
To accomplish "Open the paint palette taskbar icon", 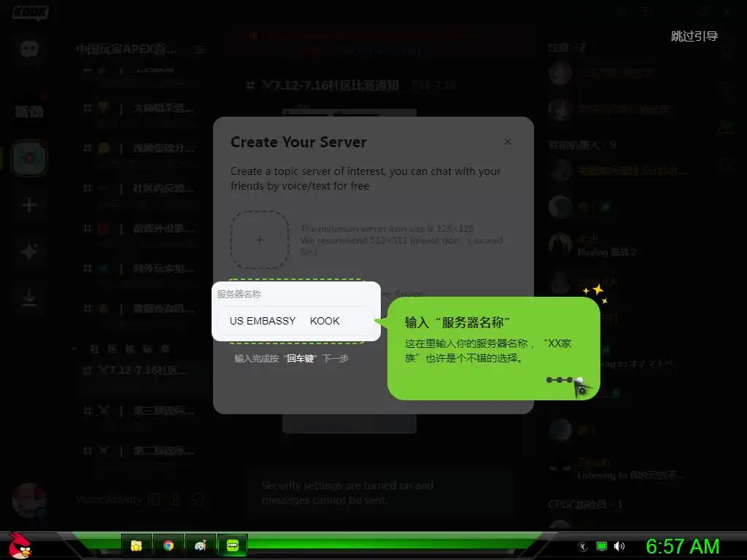I will click(200, 545).
